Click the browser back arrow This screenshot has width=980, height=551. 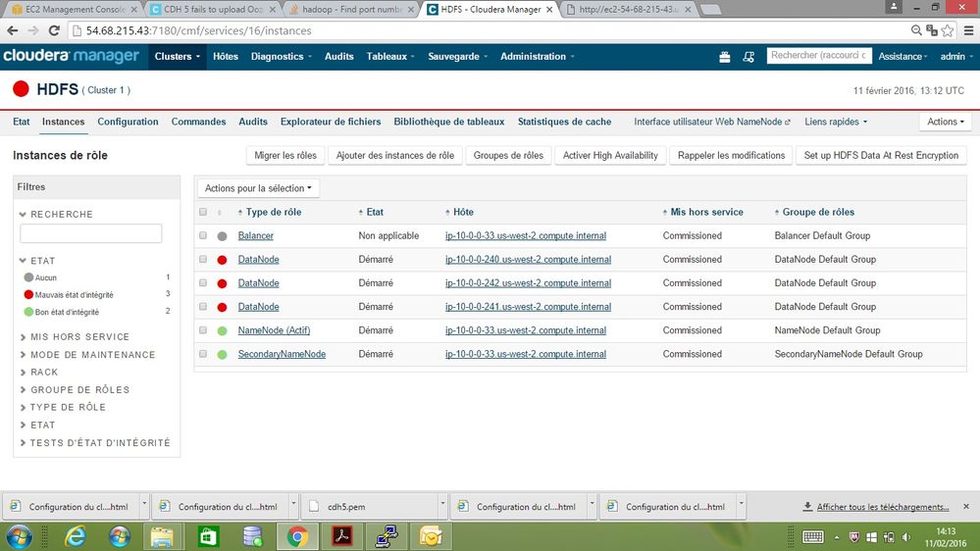point(13,30)
